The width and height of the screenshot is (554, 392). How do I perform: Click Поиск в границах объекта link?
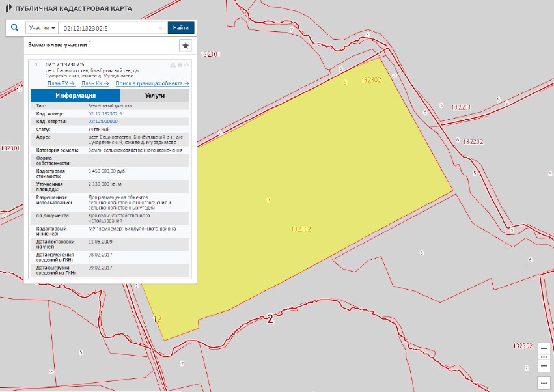pos(152,83)
